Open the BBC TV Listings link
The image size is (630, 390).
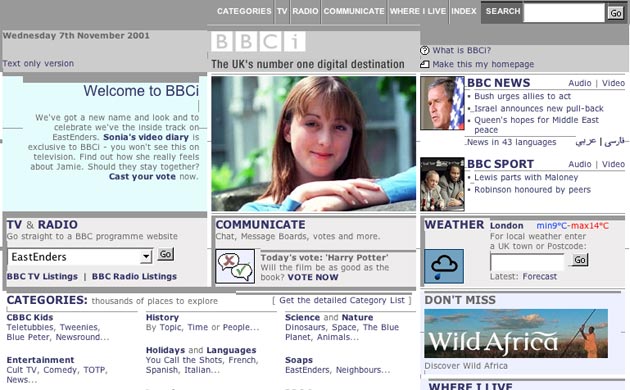click(42, 276)
